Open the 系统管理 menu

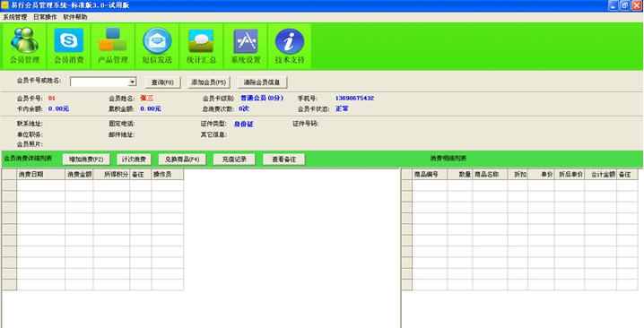[14, 17]
